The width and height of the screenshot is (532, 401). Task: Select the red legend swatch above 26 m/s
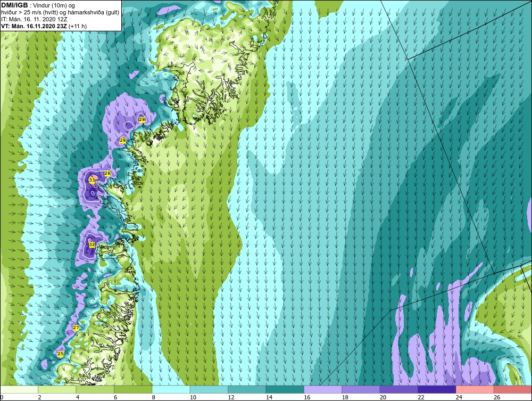click(513, 389)
